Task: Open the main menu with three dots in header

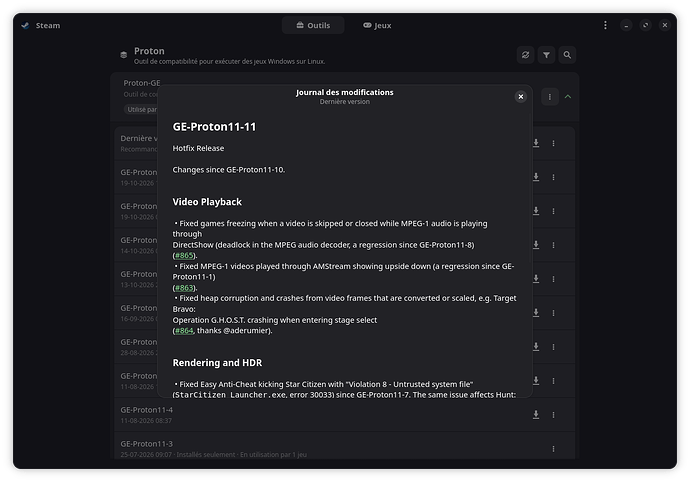Action: (605, 25)
